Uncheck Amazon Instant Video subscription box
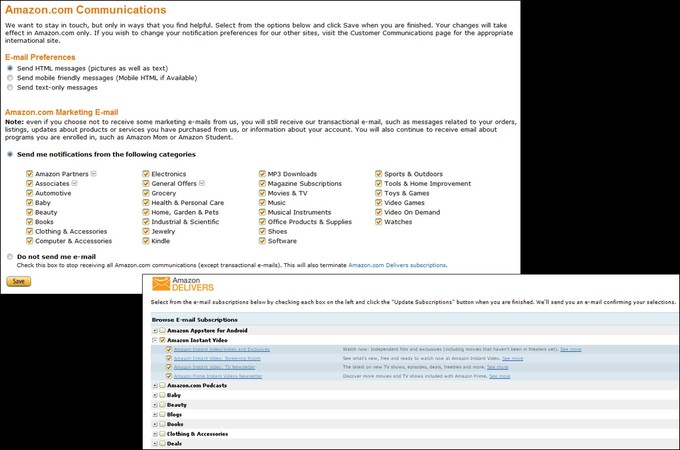Screen dimensions: 680x450 [162, 340]
